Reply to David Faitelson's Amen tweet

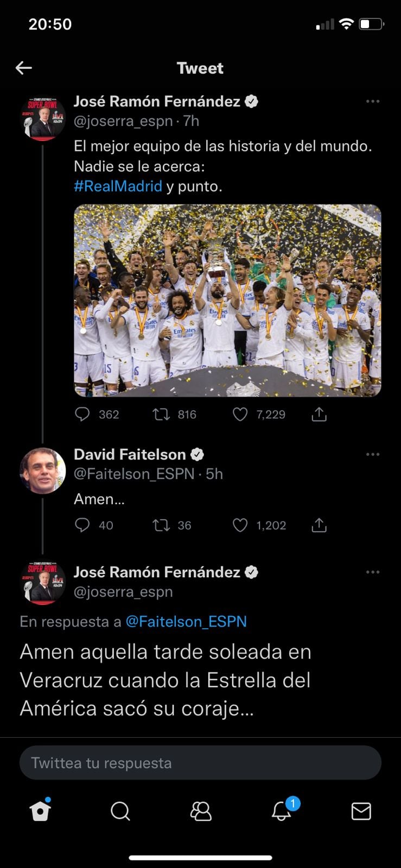[82, 525]
